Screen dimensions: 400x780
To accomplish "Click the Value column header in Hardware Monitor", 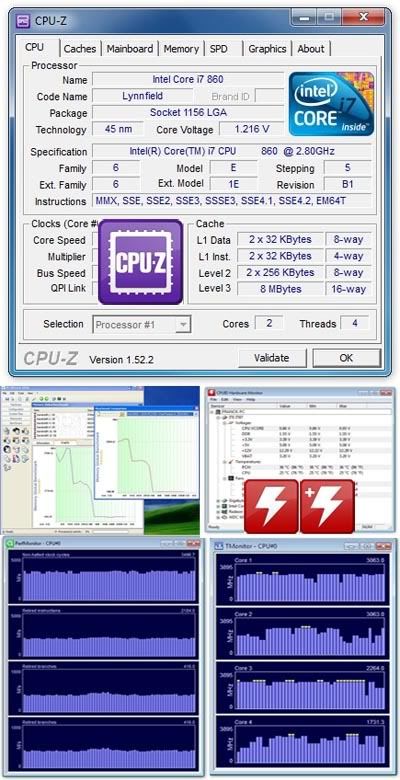I will pos(291,406).
